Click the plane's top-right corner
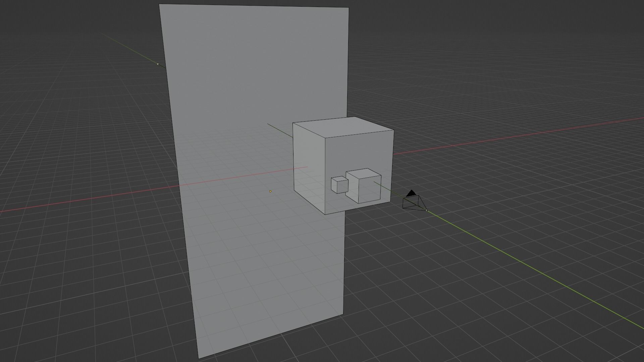The width and height of the screenshot is (644, 362). [x=348, y=8]
